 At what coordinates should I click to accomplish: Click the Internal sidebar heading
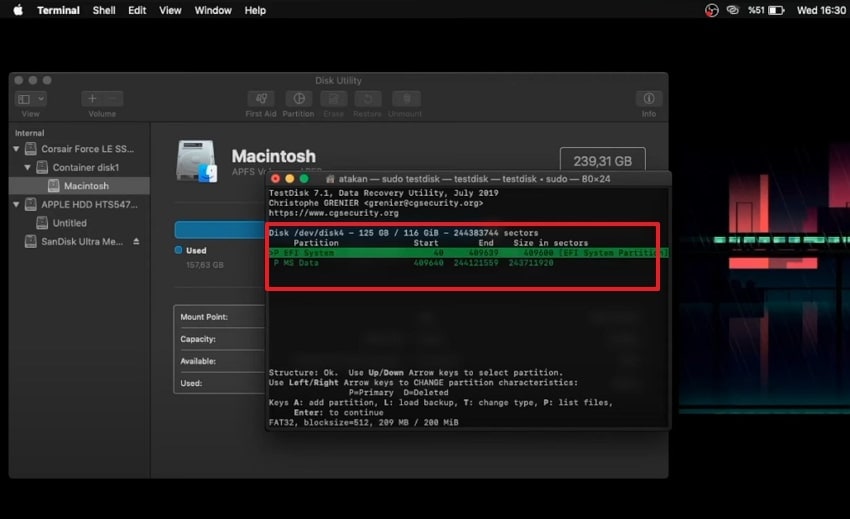(29, 133)
